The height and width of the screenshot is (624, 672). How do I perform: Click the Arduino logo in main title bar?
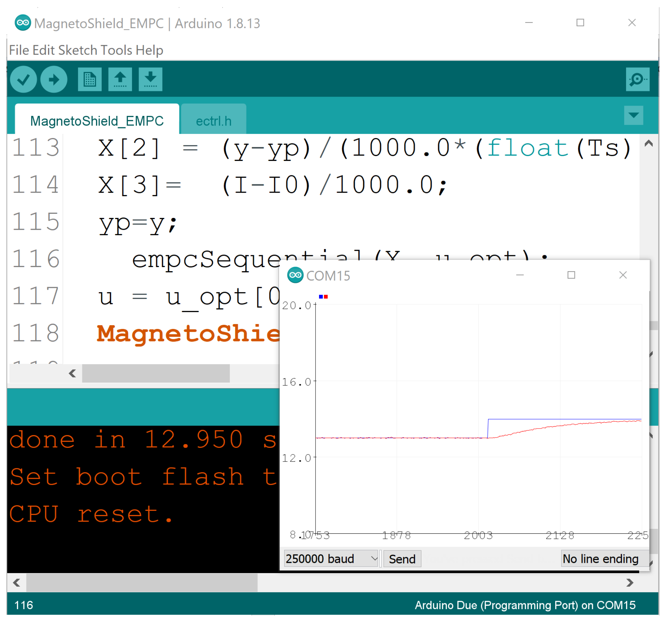point(23,23)
